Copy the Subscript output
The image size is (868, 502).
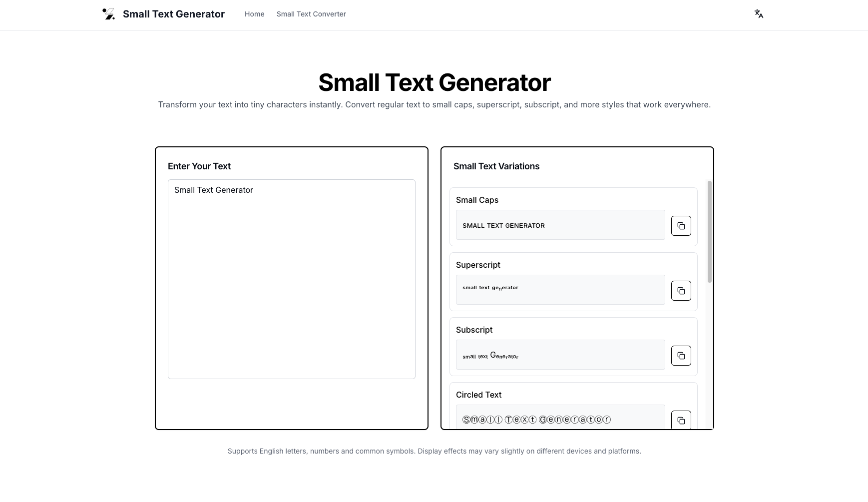pyautogui.click(x=681, y=355)
